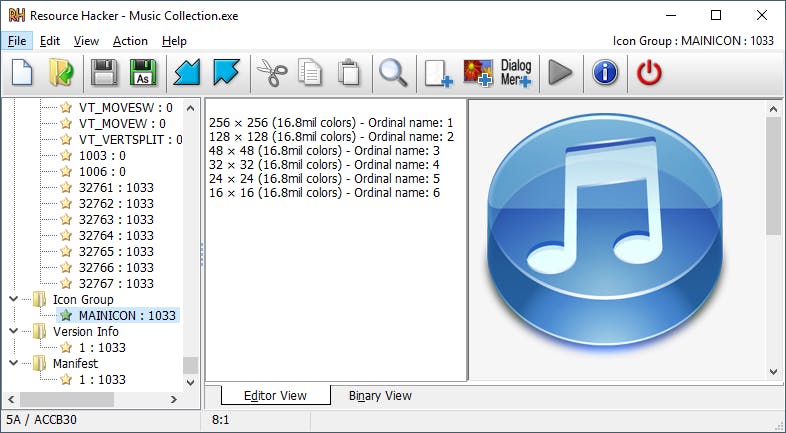
Task: Click the 16 × 16 Ordinal name 6 line
Action: click(324, 192)
